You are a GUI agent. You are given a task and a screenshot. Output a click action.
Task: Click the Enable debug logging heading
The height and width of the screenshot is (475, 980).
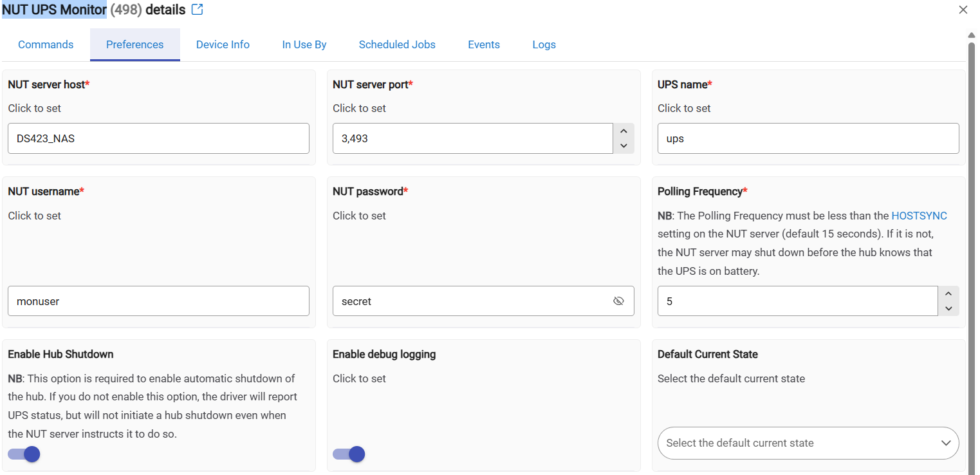point(384,354)
